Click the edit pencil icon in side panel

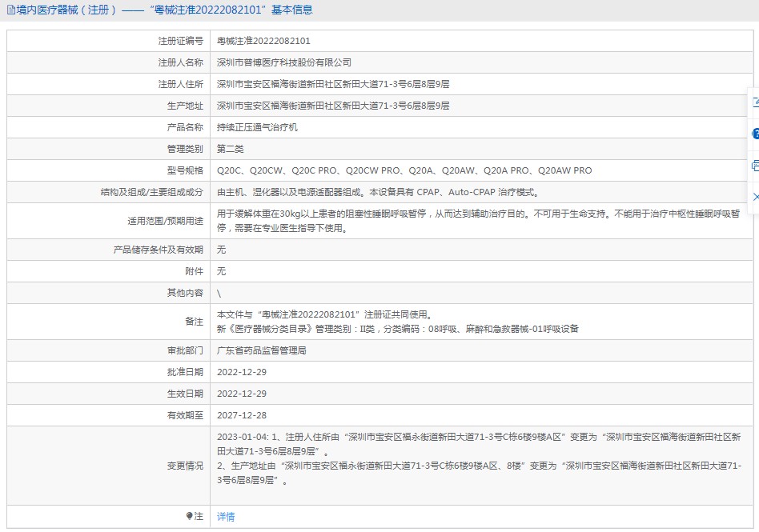(754, 102)
